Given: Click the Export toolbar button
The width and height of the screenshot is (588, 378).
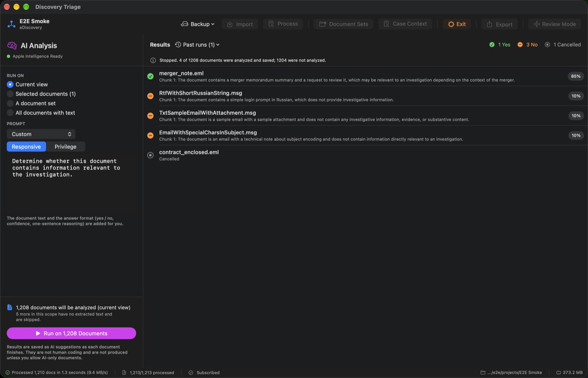Looking at the screenshot, I should click(499, 24).
